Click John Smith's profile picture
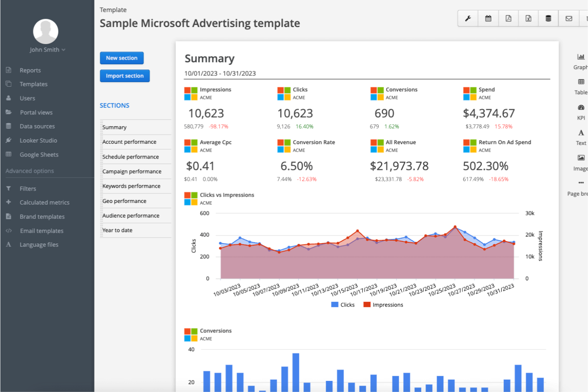This screenshot has width=588, height=392. tap(45, 31)
